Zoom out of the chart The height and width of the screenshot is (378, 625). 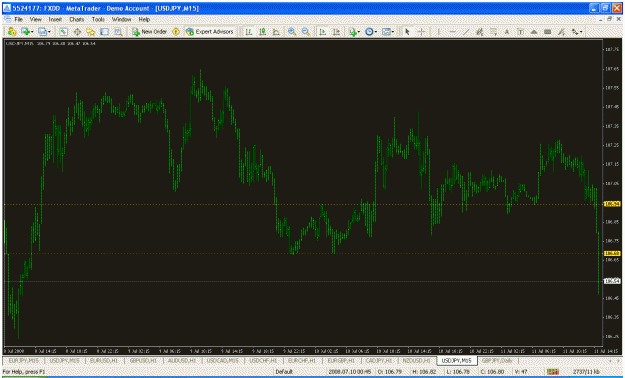(305, 32)
